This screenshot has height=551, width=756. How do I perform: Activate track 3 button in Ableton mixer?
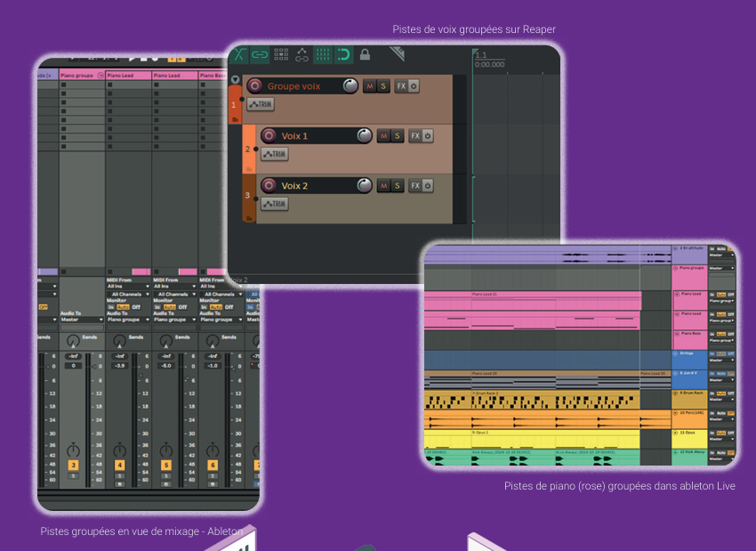tap(73, 466)
